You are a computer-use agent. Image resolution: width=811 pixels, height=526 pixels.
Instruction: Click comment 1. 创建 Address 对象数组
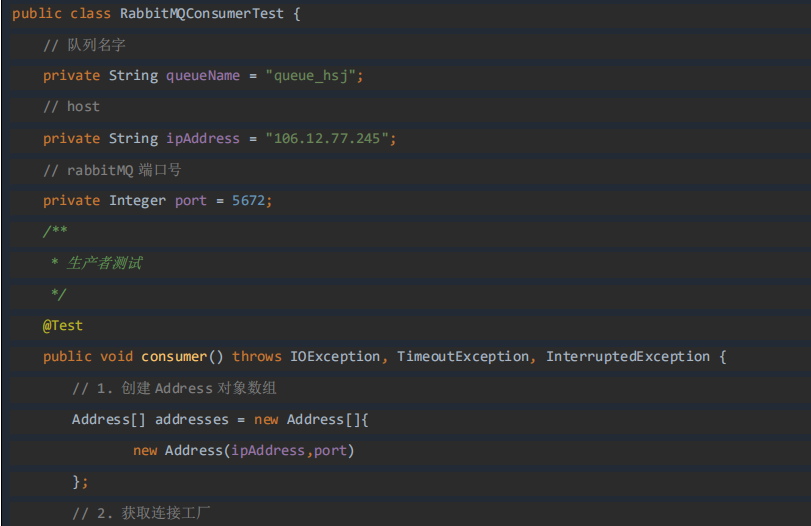[174, 388]
